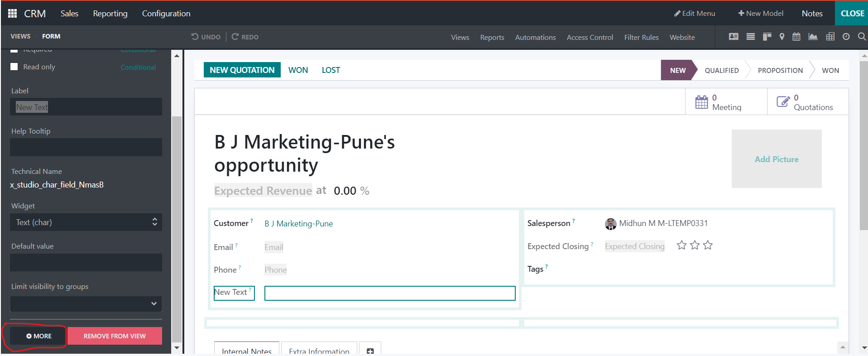Image resolution: width=868 pixels, height=356 pixels.
Task: Click the third priority star
Action: point(708,245)
